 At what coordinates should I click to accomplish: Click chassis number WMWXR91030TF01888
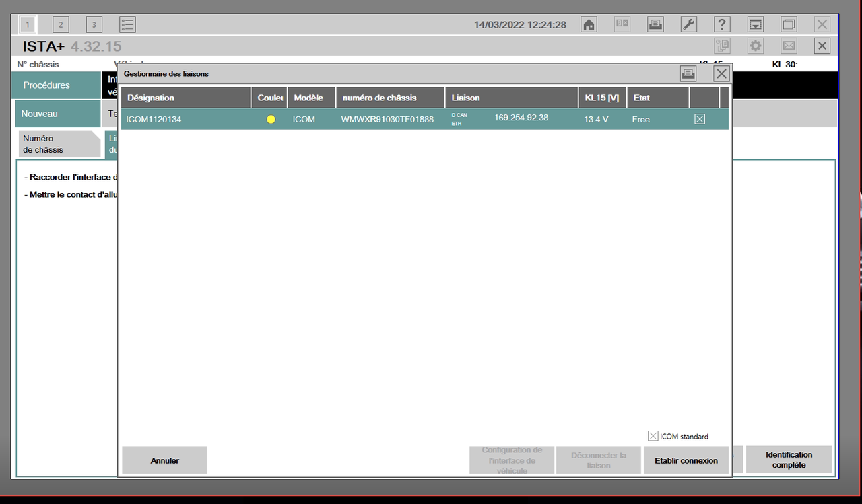pos(387,119)
